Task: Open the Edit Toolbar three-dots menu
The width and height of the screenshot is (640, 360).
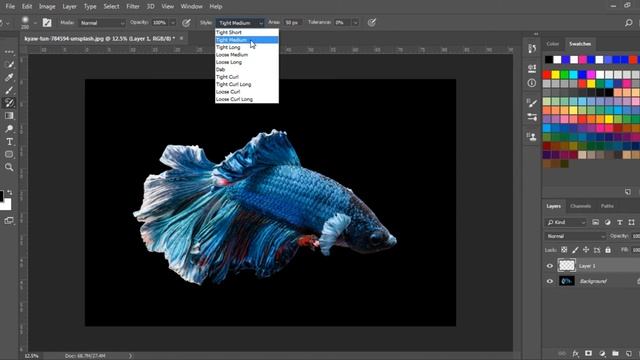Action: pos(9,52)
